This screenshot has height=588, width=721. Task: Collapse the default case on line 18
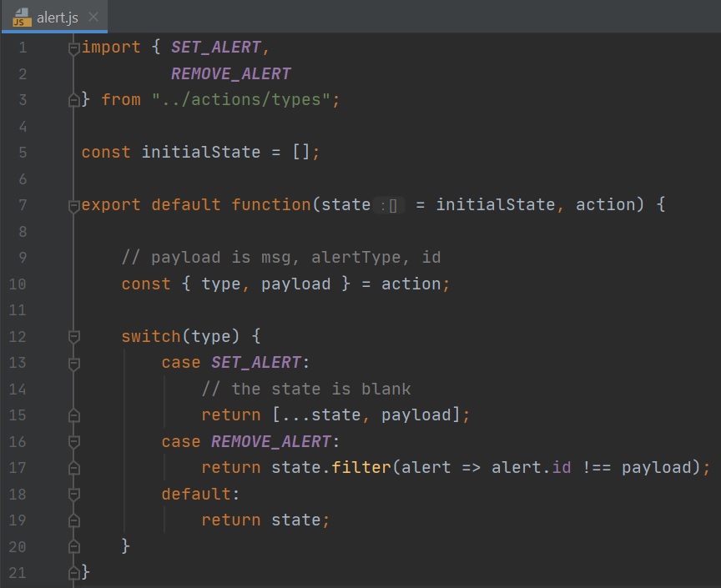tap(73, 495)
